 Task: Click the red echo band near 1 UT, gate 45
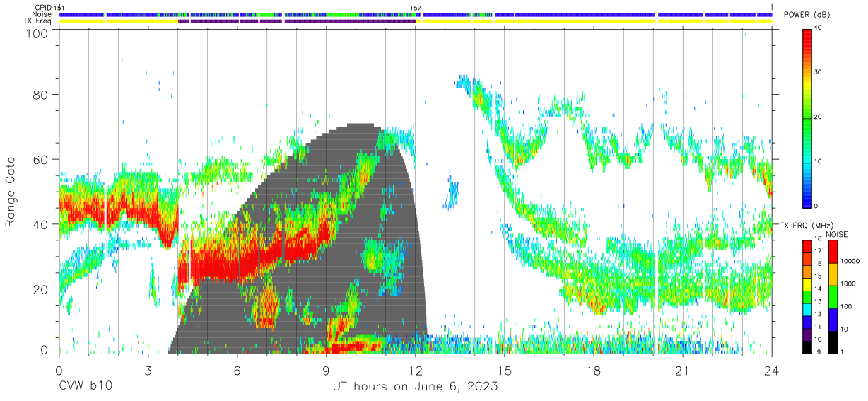point(88,210)
